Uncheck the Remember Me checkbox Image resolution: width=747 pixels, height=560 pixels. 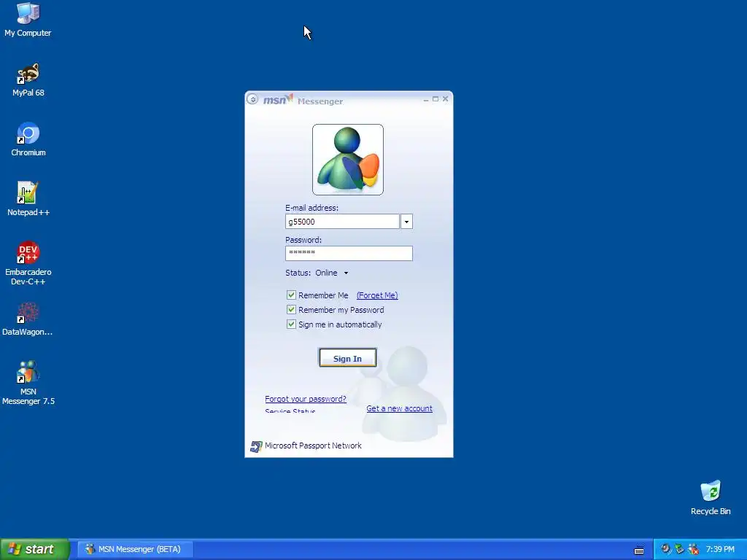(291, 295)
